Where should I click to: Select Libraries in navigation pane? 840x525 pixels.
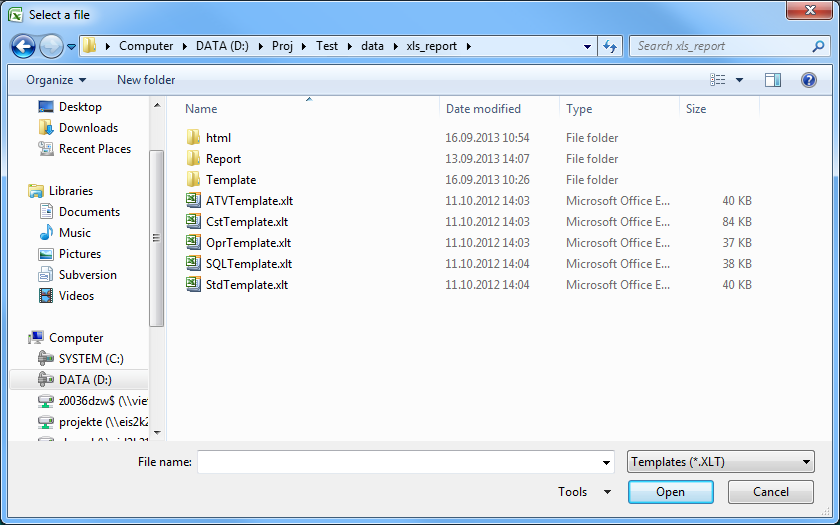71,191
